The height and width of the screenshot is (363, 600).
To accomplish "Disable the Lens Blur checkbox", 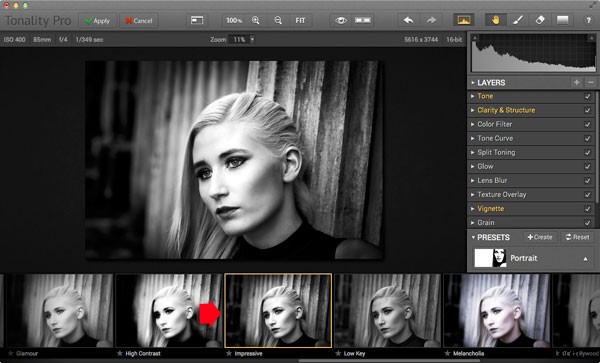I will (587, 181).
